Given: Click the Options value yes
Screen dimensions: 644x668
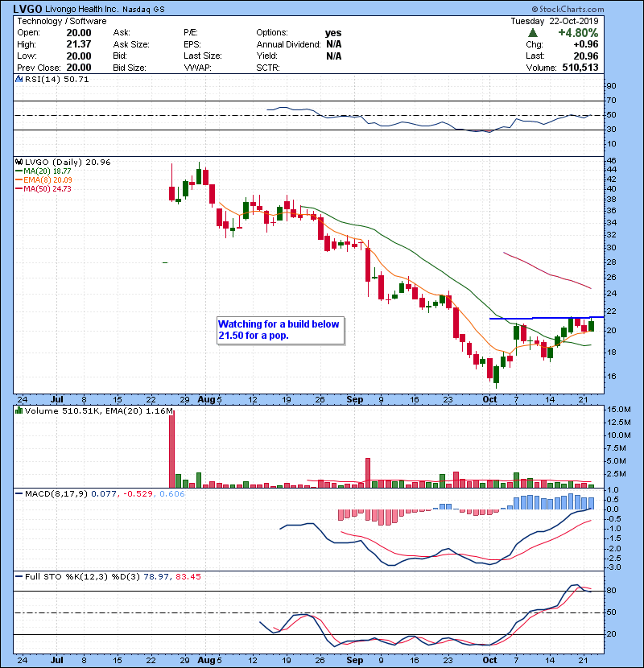Looking at the screenshot, I should tap(333, 33).
